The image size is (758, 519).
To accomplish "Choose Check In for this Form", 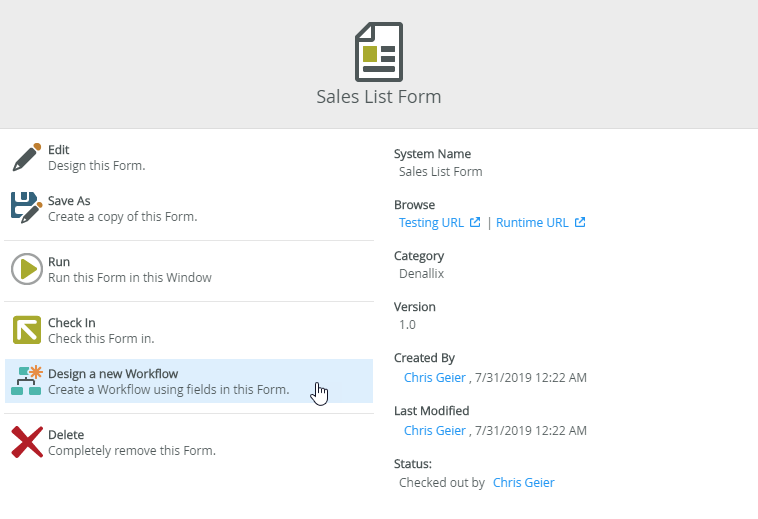I will tap(101, 331).
